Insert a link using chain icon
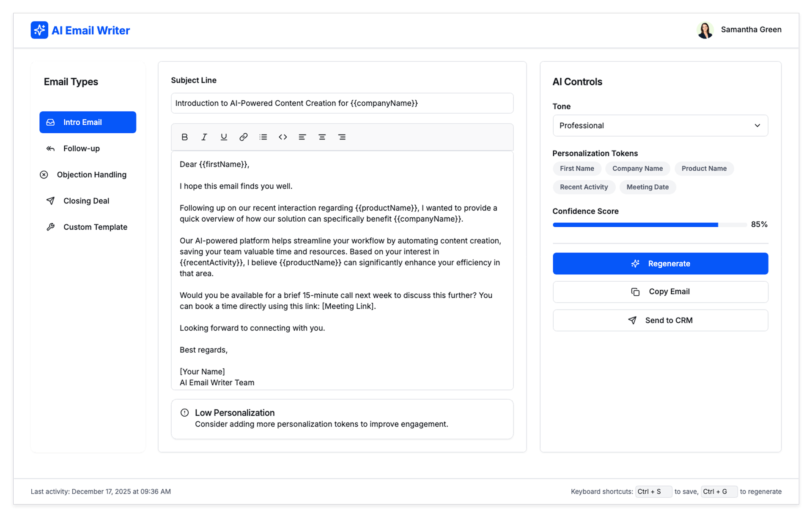 pyautogui.click(x=243, y=137)
